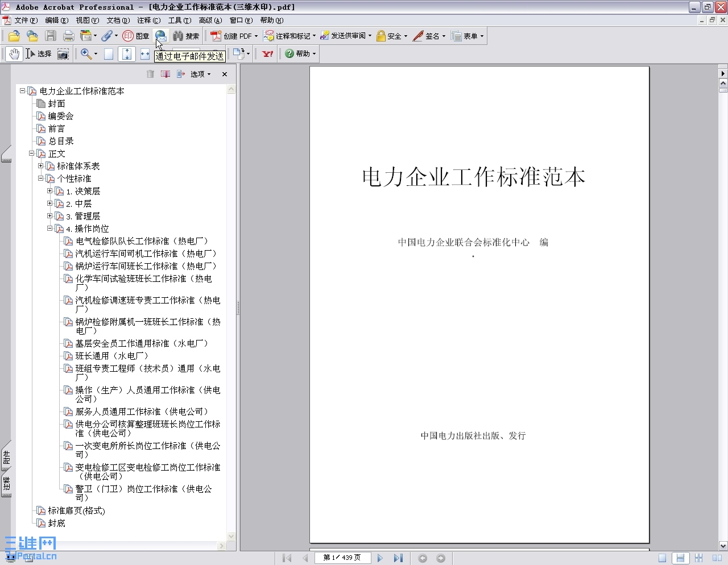Select the 总目录 bookmark
The width and height of the screenshot is (728, 565).
(61, 141)
